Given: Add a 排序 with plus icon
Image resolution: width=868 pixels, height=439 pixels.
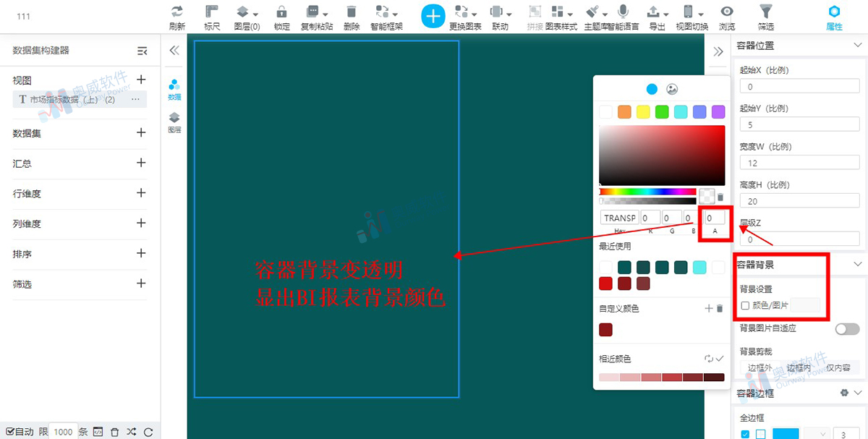Looking at the screenshot, I should 141,253.
